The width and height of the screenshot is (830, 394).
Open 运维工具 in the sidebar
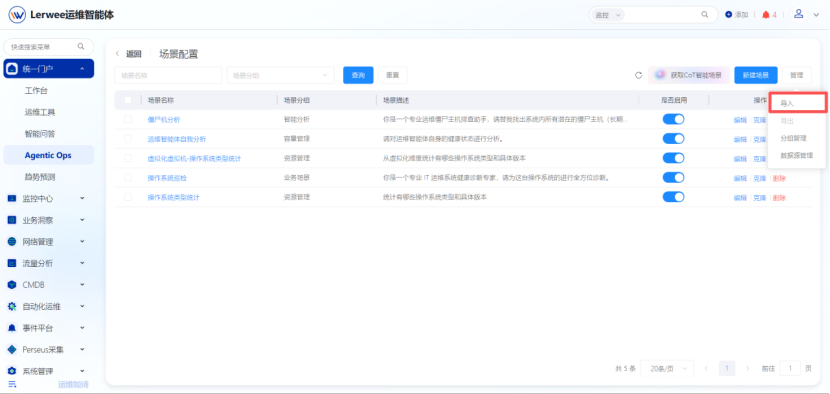coord(40,112)
